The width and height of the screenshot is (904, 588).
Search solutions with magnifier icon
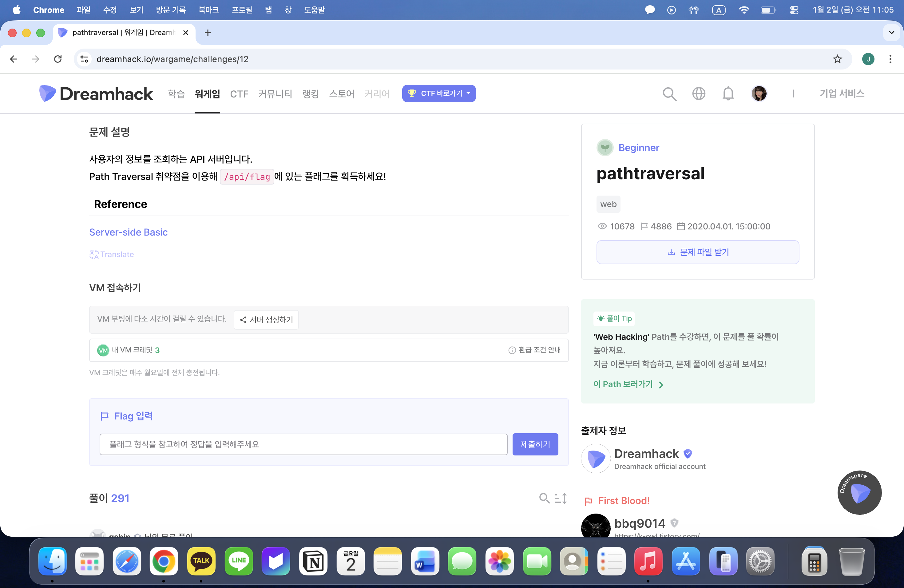(x=544, y=499)
